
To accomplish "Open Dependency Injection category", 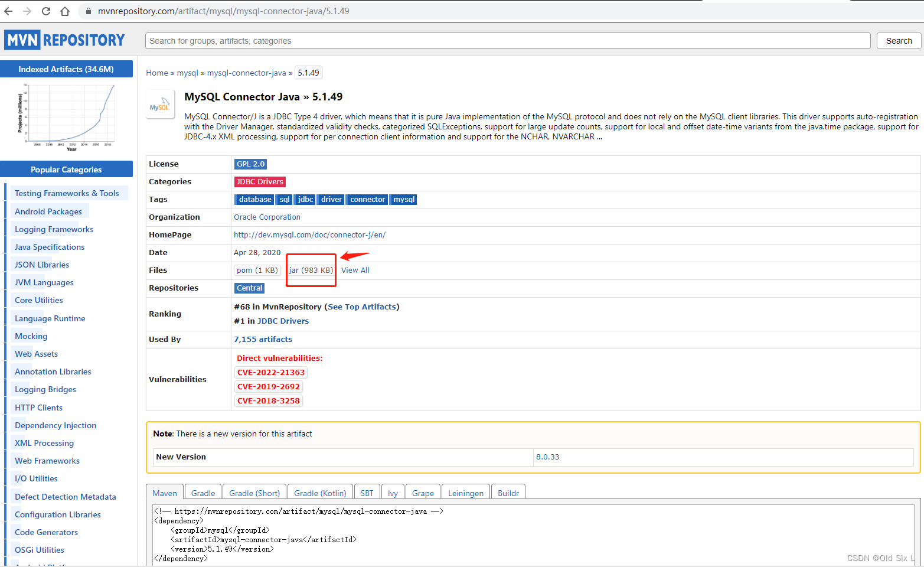I will tap(55, 425).
